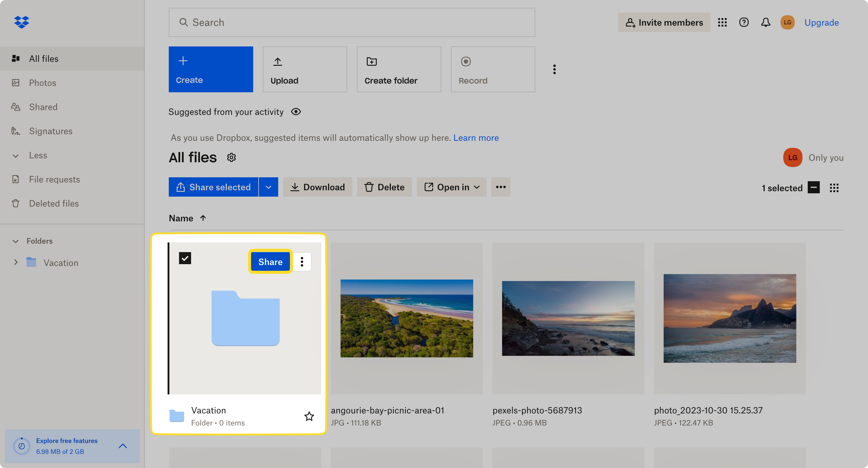Open the All files settings gear menu

click(231, 157)
